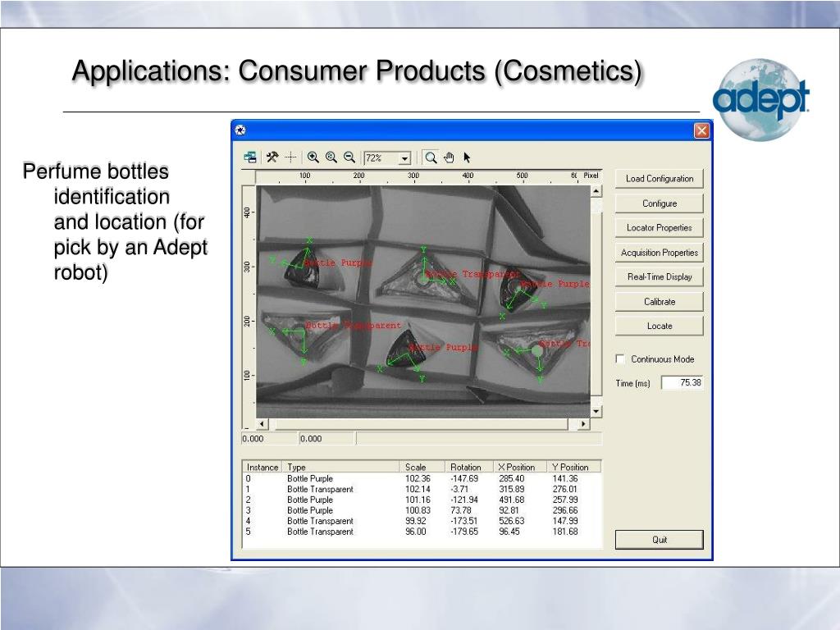Image resolution: width=840 pixels, height=630 pixels.
Task: Click the horizontal scroll left arrow
Action: click(x=262, y=424)
